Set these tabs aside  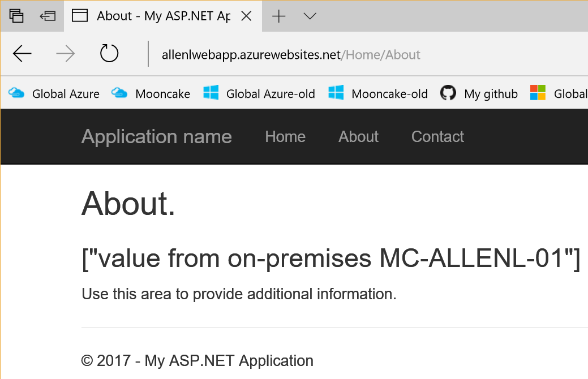pyautogui.click(x=48, y=16)
